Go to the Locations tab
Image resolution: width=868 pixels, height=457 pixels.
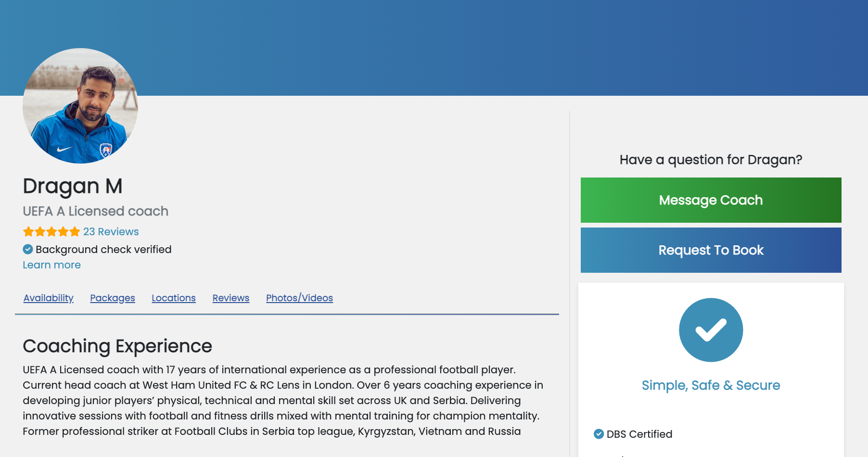[x=174, y=298]
